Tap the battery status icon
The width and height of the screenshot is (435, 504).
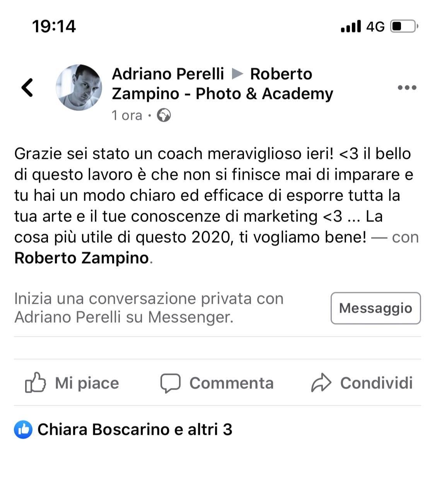(x=404, y=26)
